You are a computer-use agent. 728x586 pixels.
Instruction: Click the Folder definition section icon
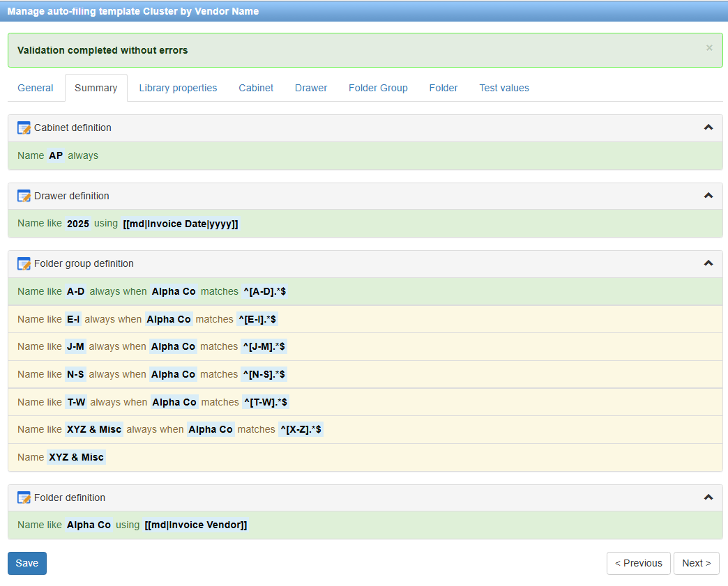click(x=24, y=498)
